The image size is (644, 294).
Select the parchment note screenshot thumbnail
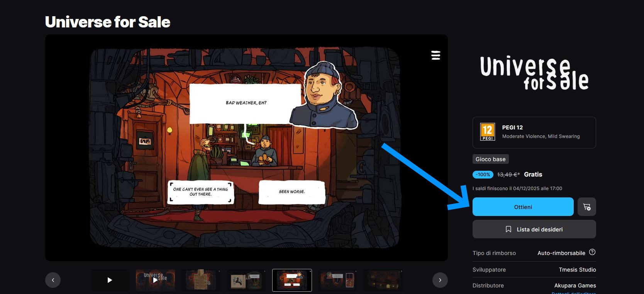click(x=201, y=280)
